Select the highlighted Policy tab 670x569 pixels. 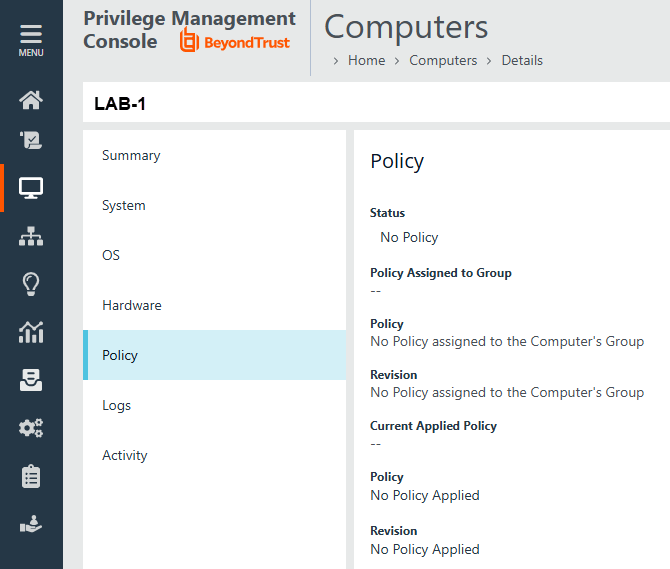(215, 355)
